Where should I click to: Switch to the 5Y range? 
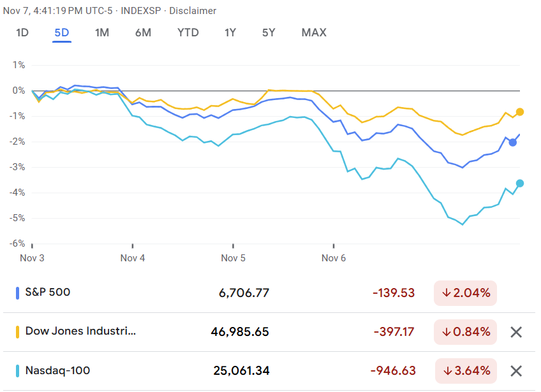(x=269, y=33)
